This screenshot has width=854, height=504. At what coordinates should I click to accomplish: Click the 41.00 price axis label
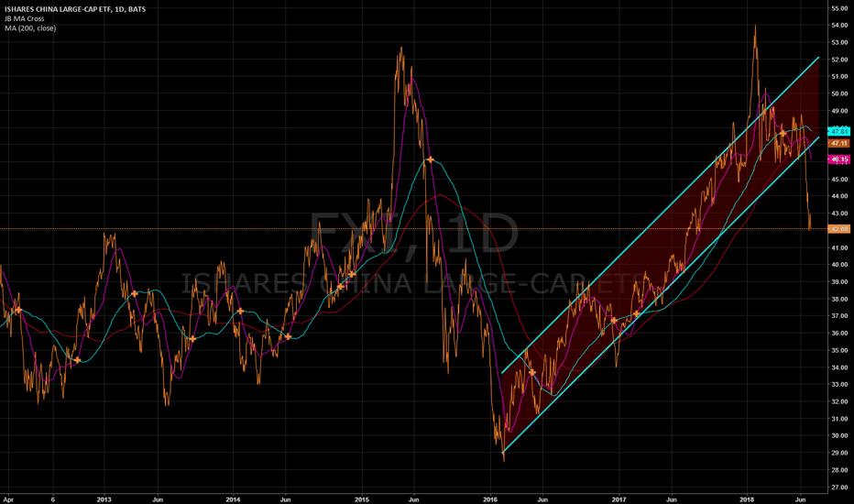coord(839,248)
